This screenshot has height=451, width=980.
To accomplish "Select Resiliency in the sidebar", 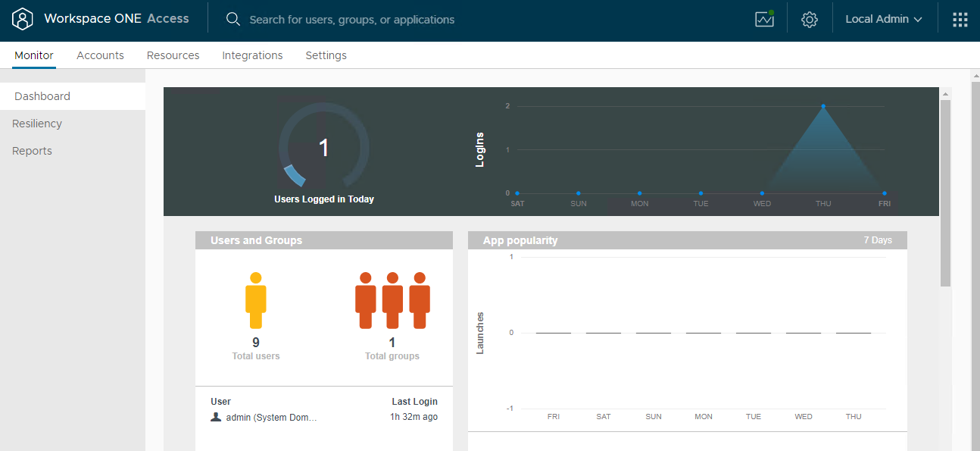I will pos(37,124).
